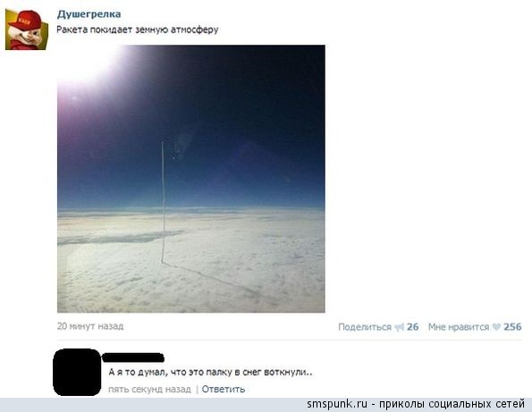Open the share count 26

click(x=412, y=327)
